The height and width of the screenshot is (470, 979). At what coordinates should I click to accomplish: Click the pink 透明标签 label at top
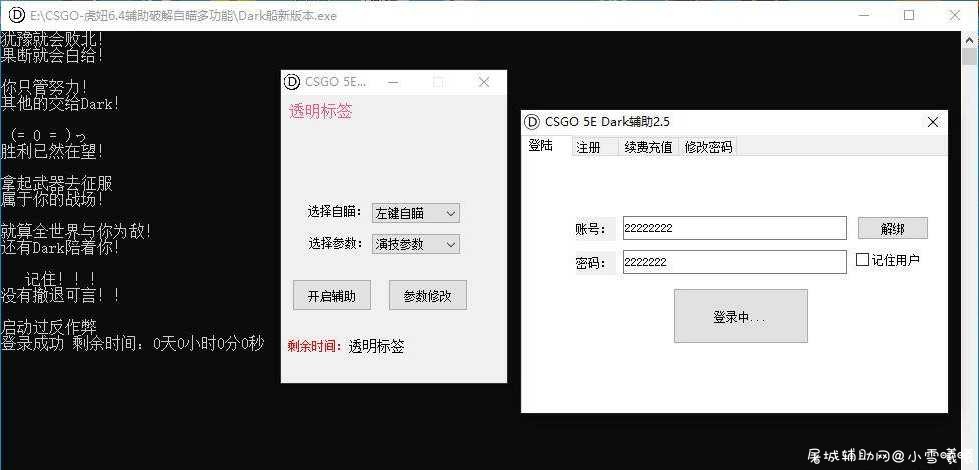click(320, 112)
